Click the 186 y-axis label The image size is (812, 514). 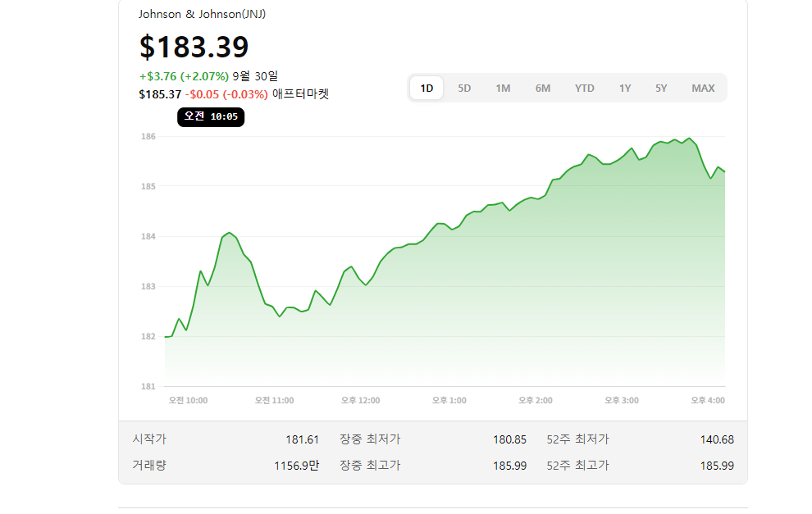(148, 136)
